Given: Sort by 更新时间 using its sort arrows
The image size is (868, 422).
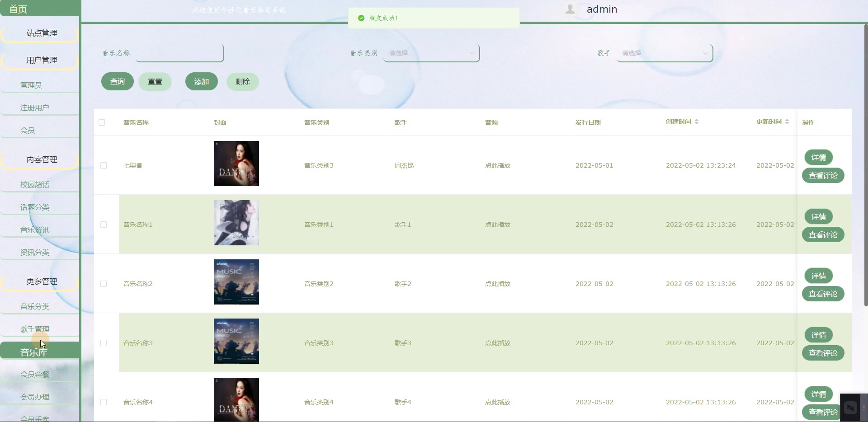Looking at the screenshot, I should (787, 122).
